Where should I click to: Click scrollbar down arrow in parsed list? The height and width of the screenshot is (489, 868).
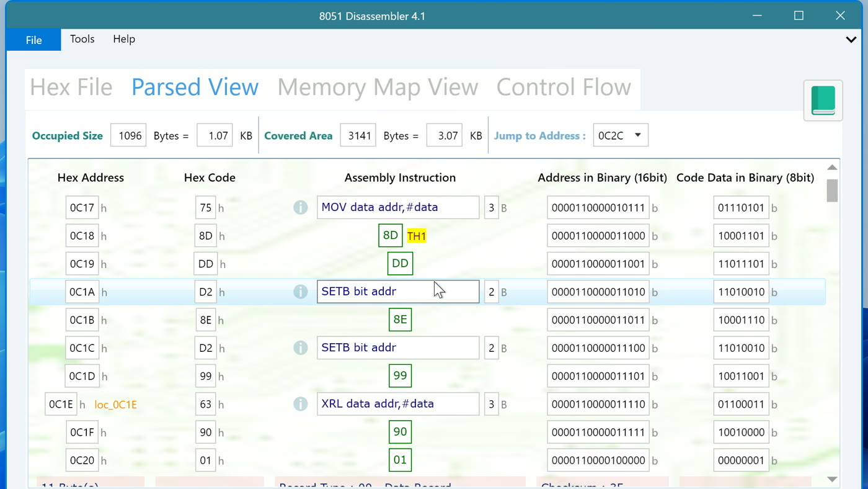832,479
